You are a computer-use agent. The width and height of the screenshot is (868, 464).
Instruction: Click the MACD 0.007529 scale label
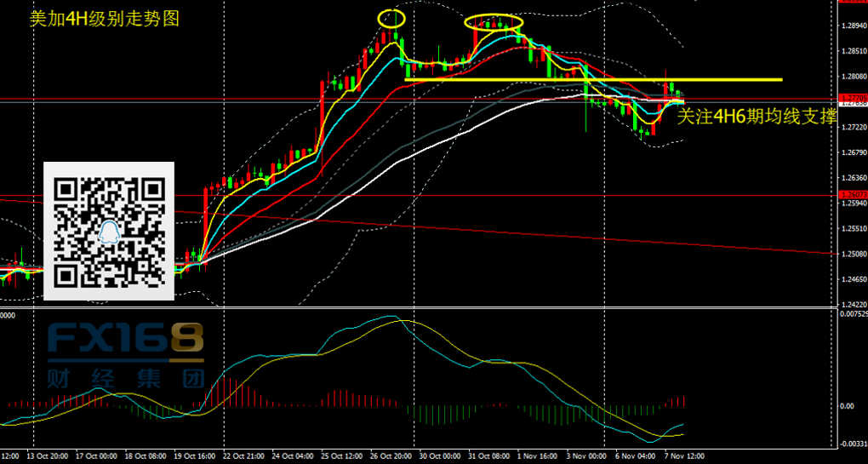(851, 314)
